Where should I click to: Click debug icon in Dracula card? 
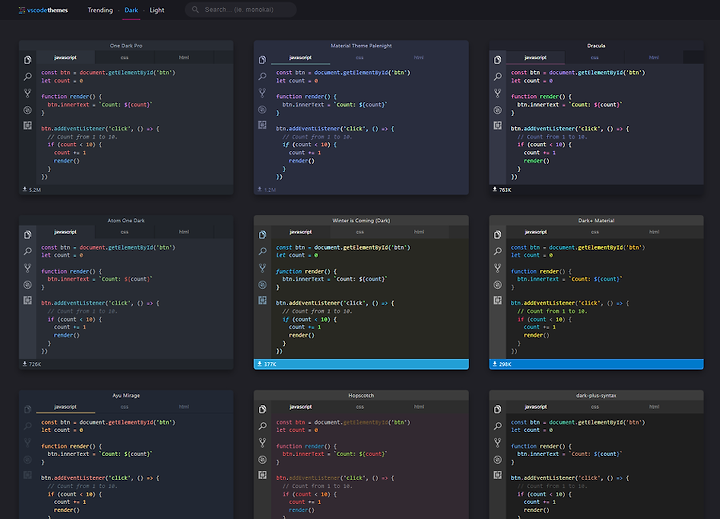(x=498, y=110)
